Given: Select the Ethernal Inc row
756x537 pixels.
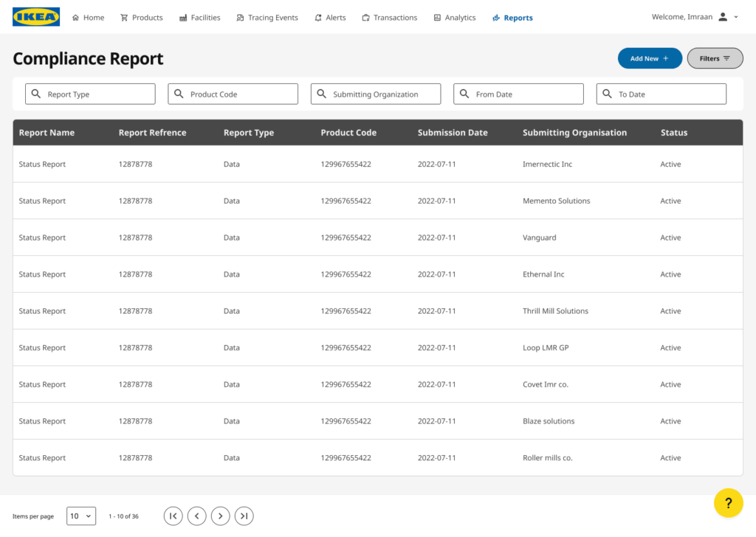Looking at the screenshot, I should coord(378,274).
